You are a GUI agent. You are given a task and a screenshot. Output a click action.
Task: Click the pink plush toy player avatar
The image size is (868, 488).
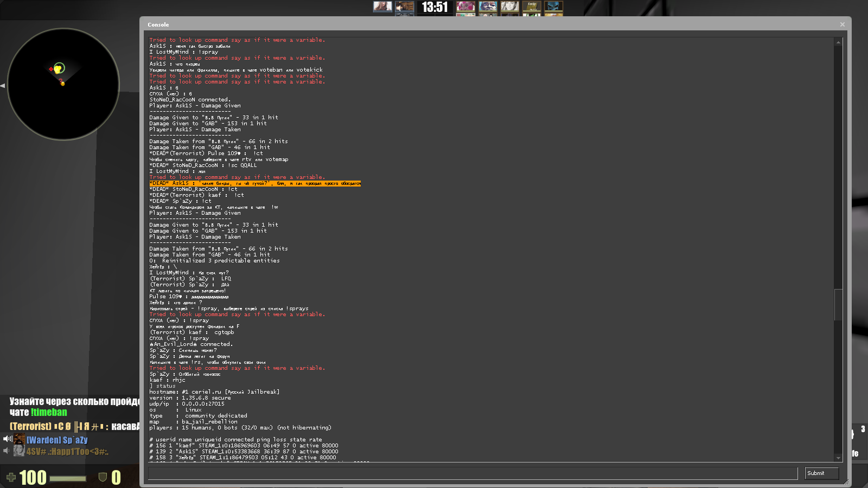click(465, 7)
